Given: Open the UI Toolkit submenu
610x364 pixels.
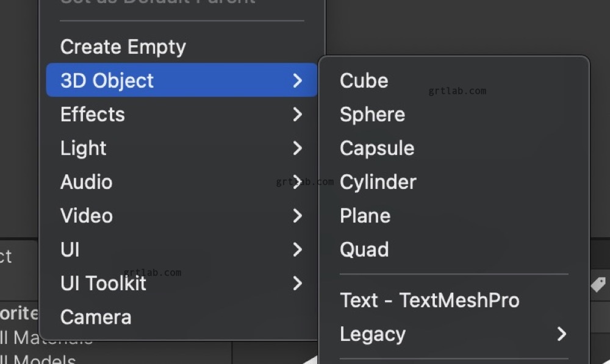Looking at the screenshot, I should 298,283.
